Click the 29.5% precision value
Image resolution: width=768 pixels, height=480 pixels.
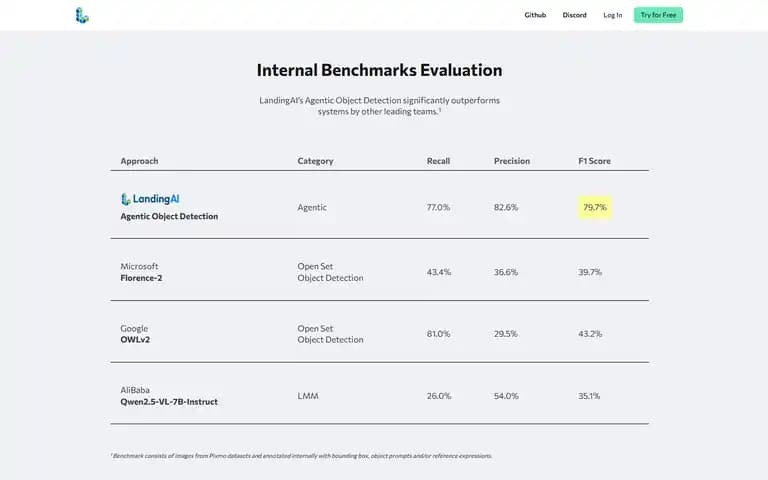tap(505, 334)
